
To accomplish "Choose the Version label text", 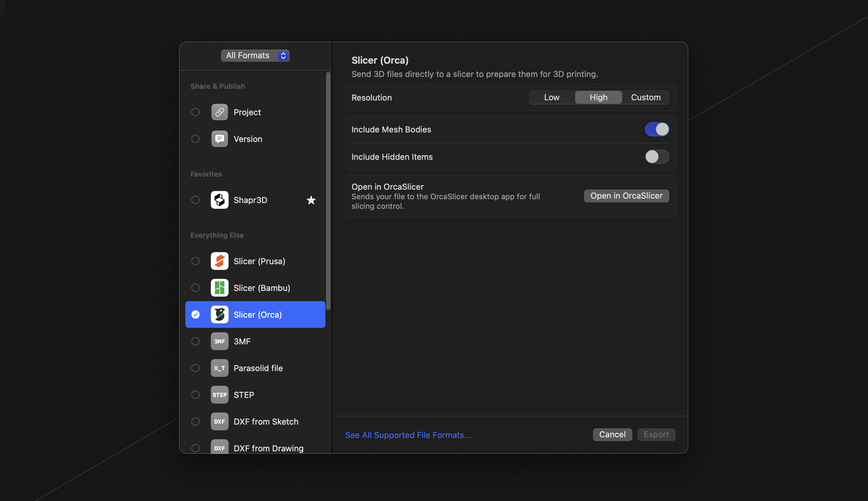I will (x=248, y=139).
